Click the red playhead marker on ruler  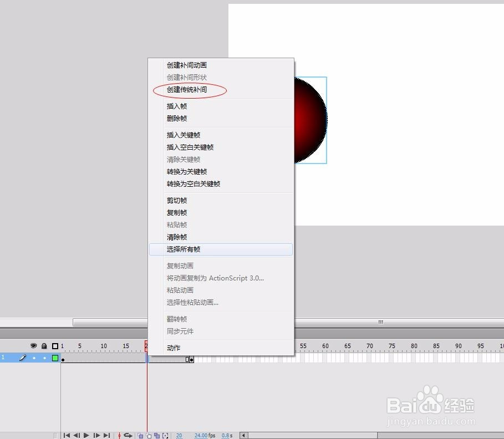click(146, 346)
